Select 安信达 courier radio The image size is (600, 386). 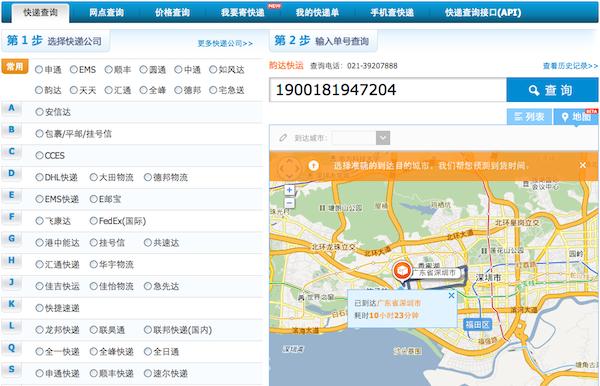click(x=39, y=112)
